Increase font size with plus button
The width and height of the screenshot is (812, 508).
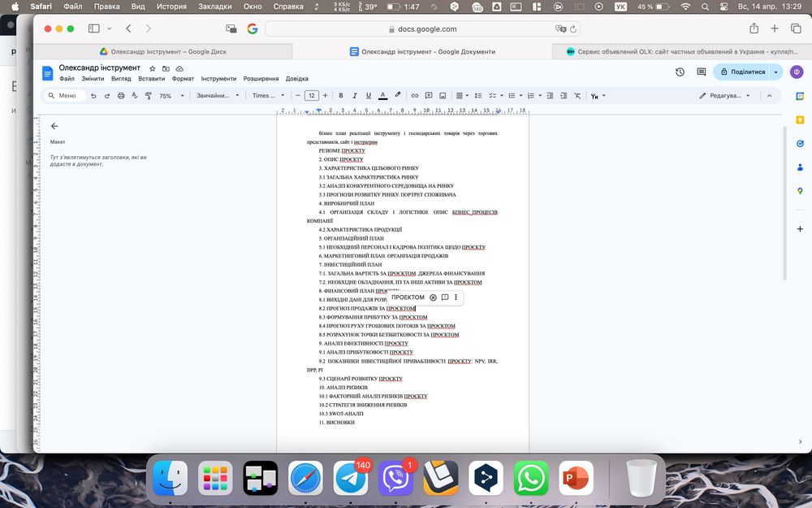pyautogui.click(x=326, y=96)
